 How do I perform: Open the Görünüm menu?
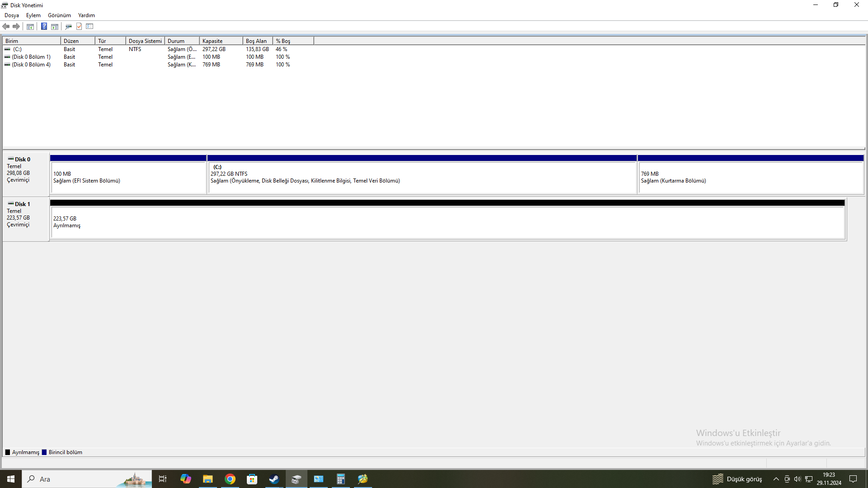[59, 15]
